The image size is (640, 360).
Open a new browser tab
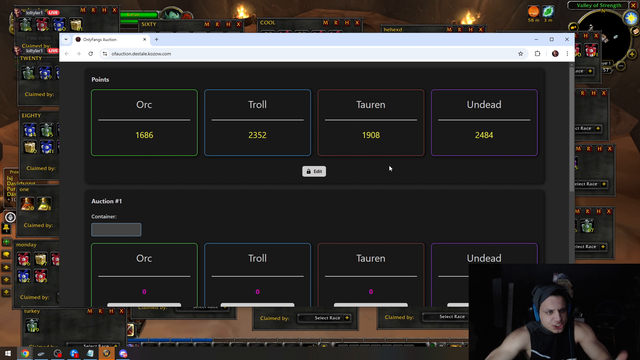(x=156, y=40)
